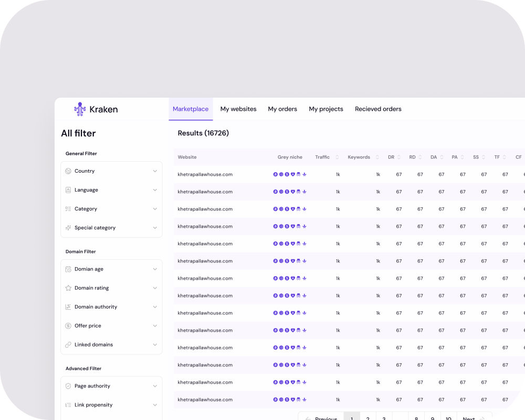Click the All filter heading
525x420 pixels.
click(78, 133)
